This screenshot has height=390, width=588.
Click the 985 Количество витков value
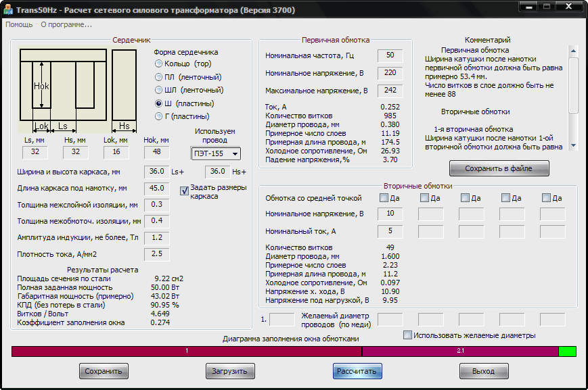(390, 116)
